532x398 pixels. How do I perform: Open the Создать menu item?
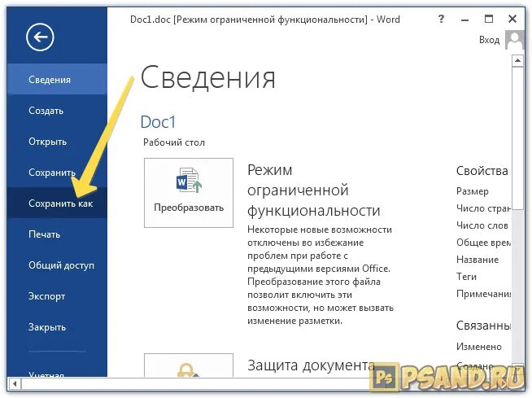pyautogui.click(x=57, y=111)
